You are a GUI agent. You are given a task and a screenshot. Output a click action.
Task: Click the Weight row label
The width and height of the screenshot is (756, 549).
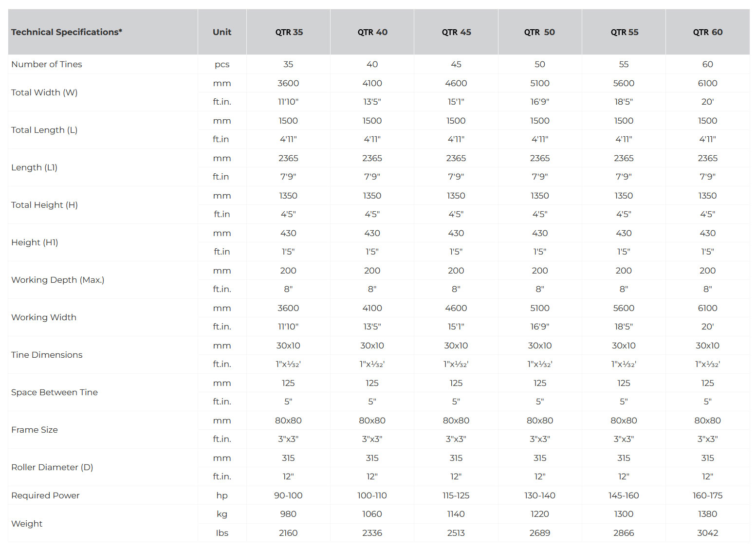click(27, 524)
